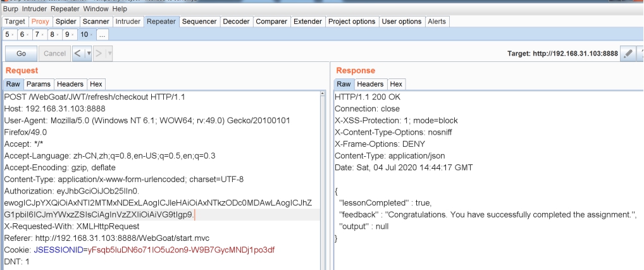Select the Repeater tool tab

click(x=161, y=21)
